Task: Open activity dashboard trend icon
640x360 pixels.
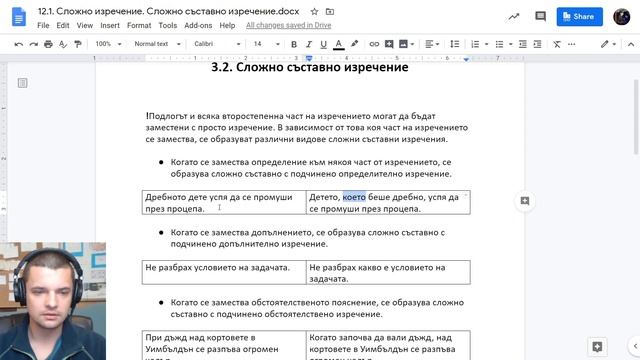Action: point(513,17)
